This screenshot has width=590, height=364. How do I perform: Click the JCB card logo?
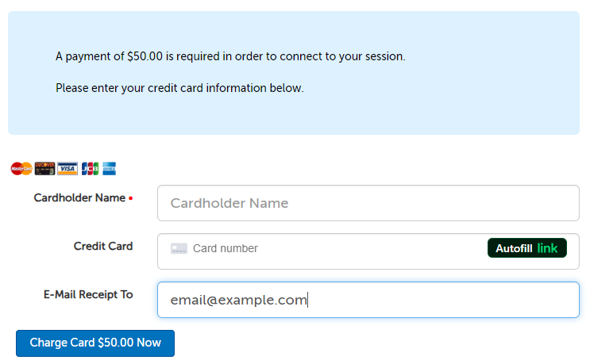pos(90,168)
